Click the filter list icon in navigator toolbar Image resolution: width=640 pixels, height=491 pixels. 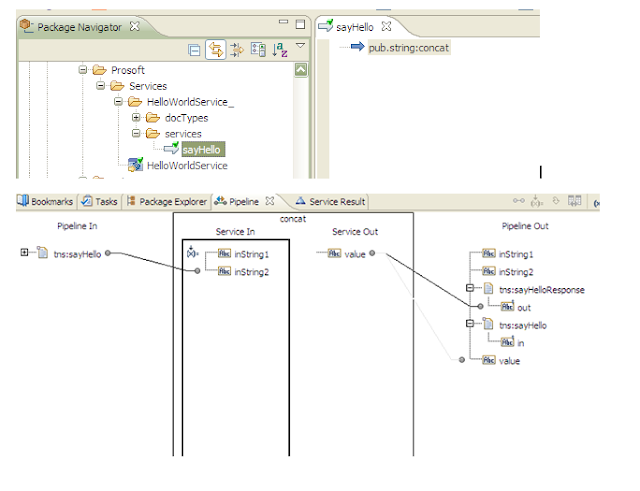point(258,49)
